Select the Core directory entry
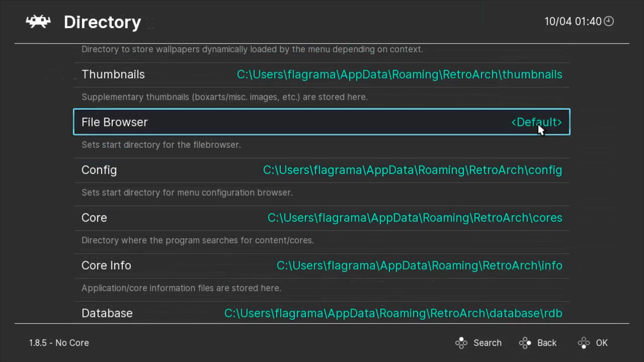This screenshot has height=362, width=644. [94, 218]
